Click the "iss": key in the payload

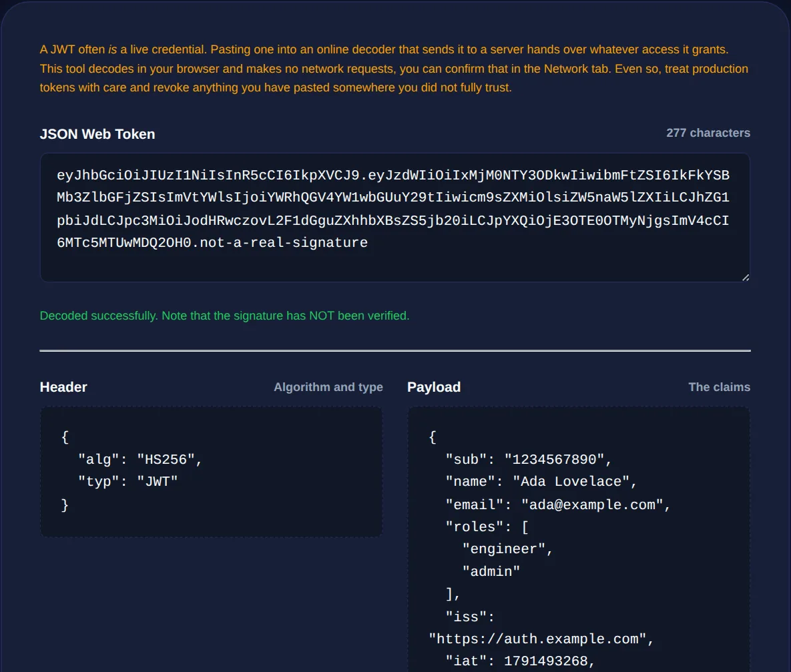point(470,617)
